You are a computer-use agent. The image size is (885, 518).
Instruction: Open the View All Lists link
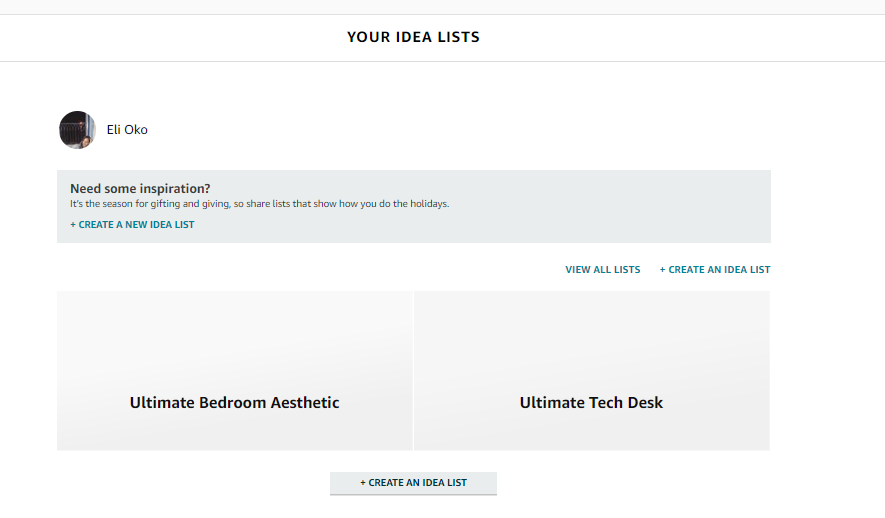(602, 270)
